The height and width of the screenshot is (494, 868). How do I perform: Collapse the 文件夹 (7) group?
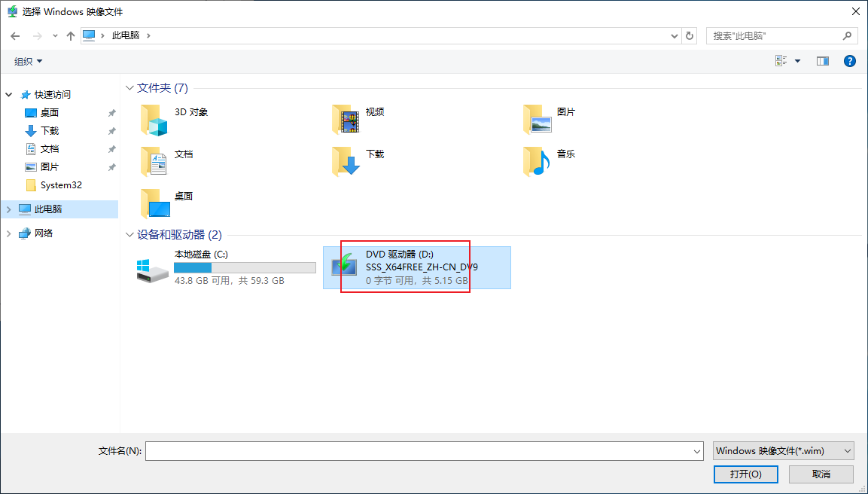tap(129, 88)
